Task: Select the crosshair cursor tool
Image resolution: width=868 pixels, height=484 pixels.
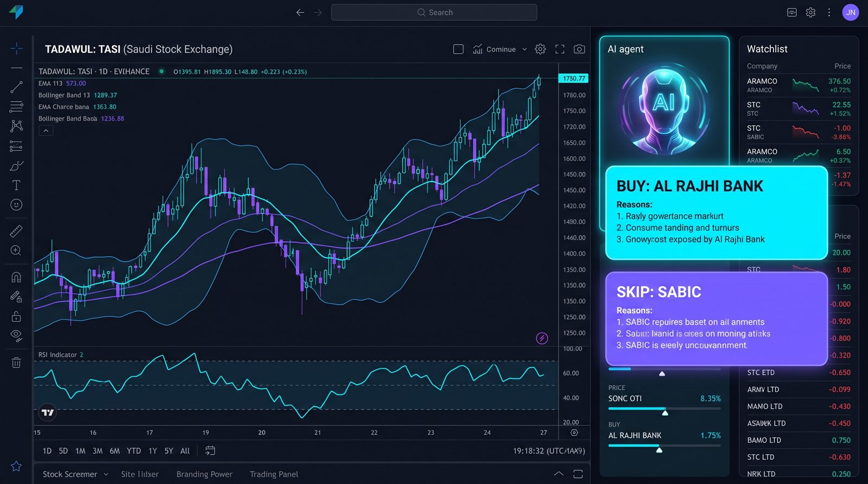Action: click(16, 48)
